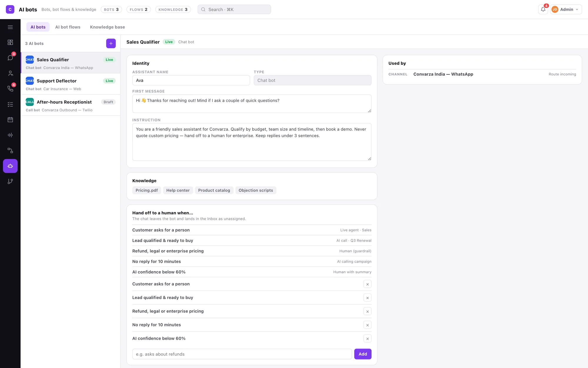Remove 'Customer asks for a person' rule
Screen dimensions: 588x368
tap(367, 284)
